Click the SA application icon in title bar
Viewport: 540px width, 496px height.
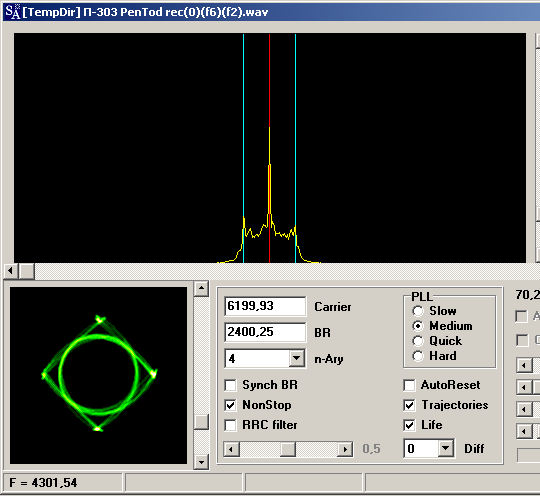point(13,12)
